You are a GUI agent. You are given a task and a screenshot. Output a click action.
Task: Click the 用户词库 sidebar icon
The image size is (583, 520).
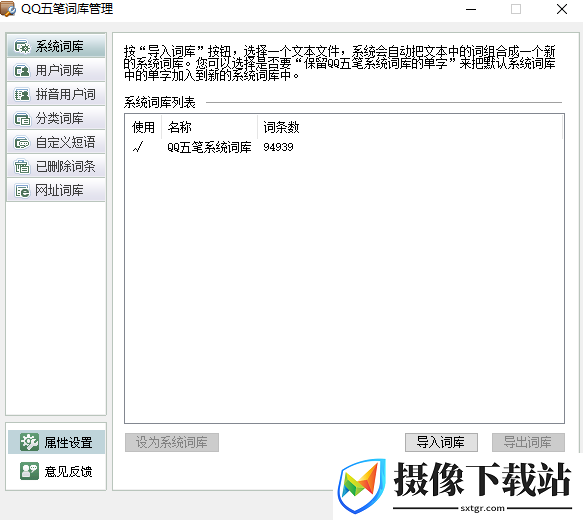(22, 71)
